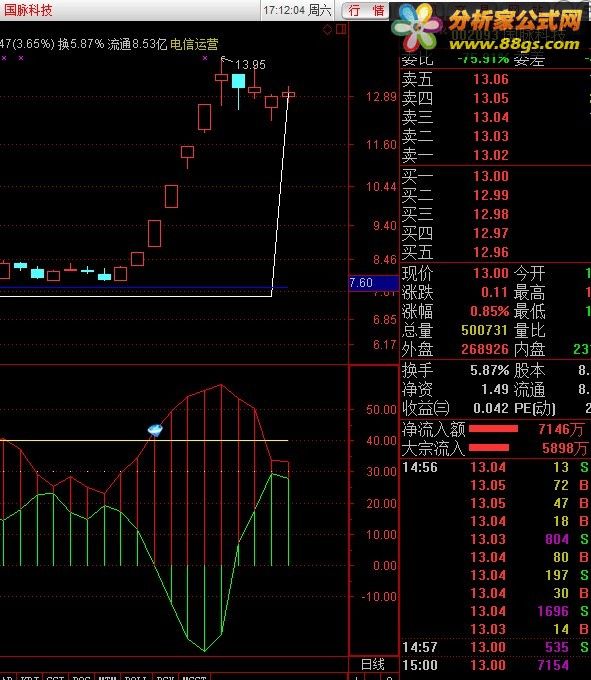The width and height of the screenshot is (591, 680).
Task: Click the 国脉科技 stock name in title bar
Action: tap(27, 10)
